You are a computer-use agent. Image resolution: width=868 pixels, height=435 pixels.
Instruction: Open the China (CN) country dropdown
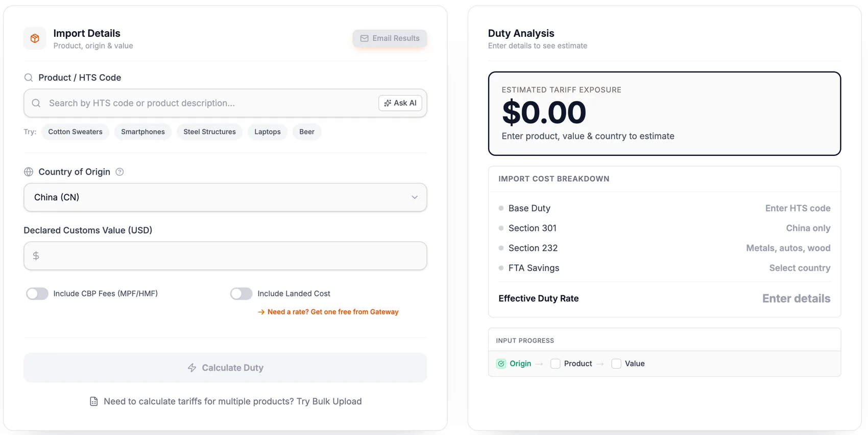click(x=225, y=197)
